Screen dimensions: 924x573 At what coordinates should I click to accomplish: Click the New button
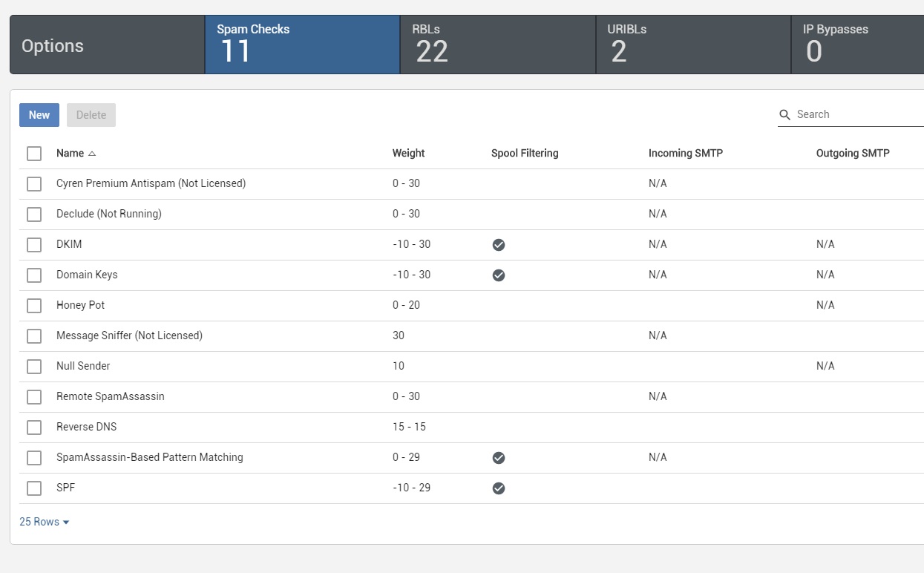(x=39, y=115)
